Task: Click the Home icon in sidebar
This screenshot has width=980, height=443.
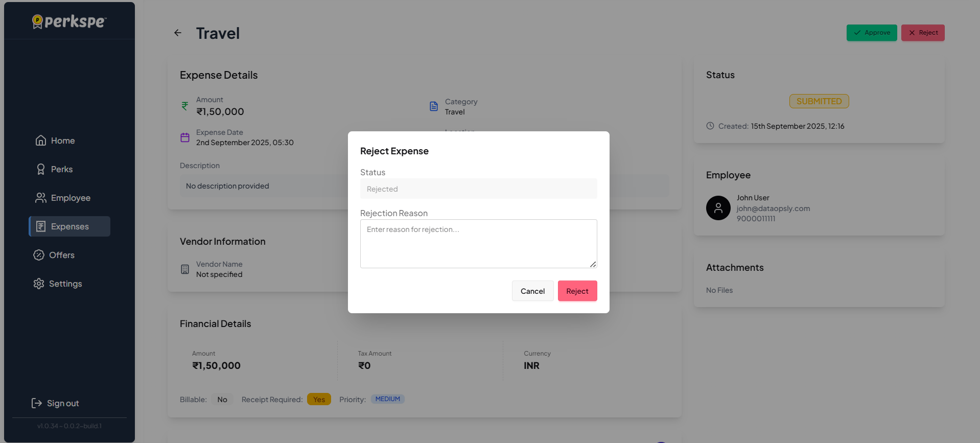Action: tap(41, 141)
